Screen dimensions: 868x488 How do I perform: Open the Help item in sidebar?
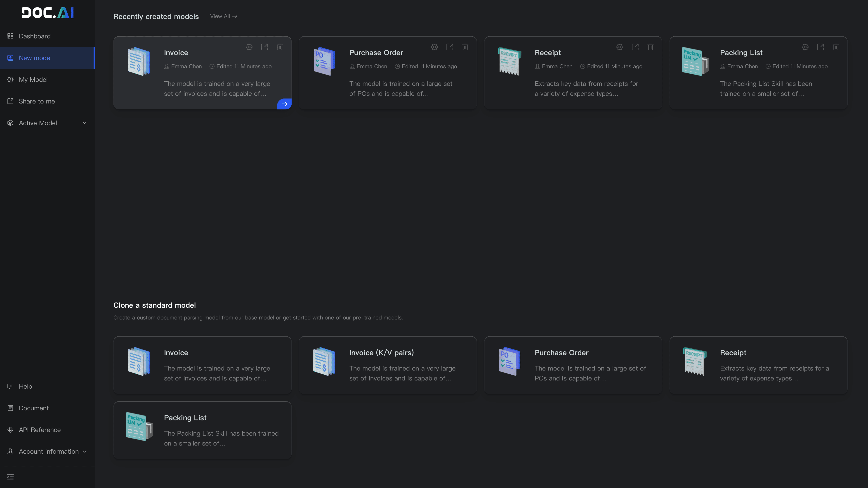point(25,386)
